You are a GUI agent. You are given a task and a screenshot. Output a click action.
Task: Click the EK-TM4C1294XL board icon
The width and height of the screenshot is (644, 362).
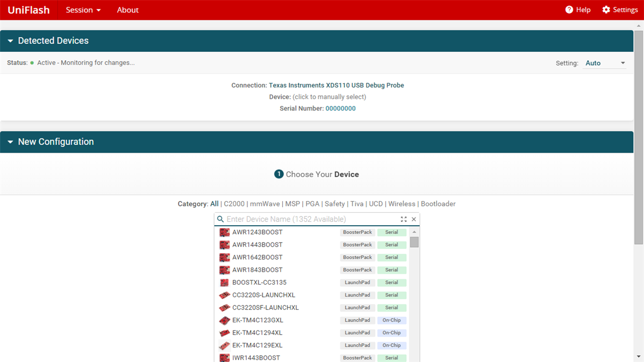coord(225,333)
